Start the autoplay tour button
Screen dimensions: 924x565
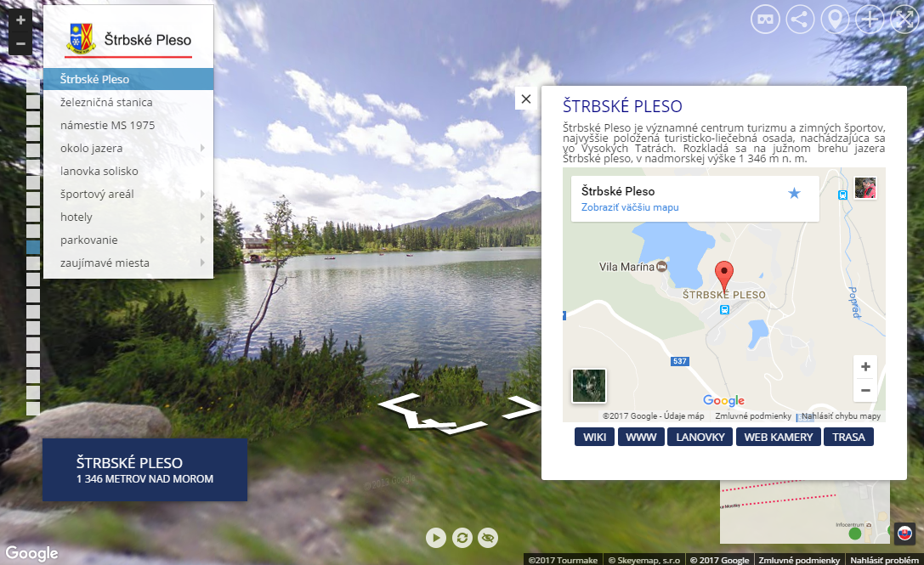(x=436, y=537)
